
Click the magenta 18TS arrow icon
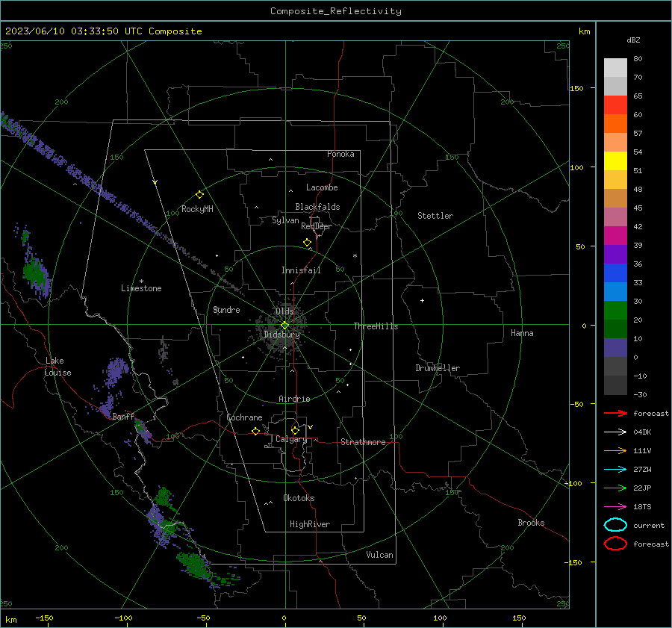coord(615,507)
